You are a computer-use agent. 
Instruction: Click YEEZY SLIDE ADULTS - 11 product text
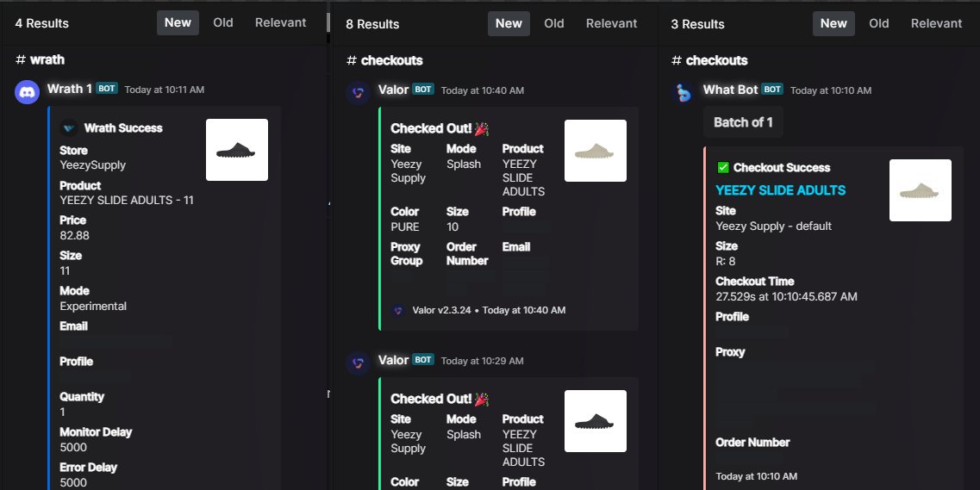127,201
